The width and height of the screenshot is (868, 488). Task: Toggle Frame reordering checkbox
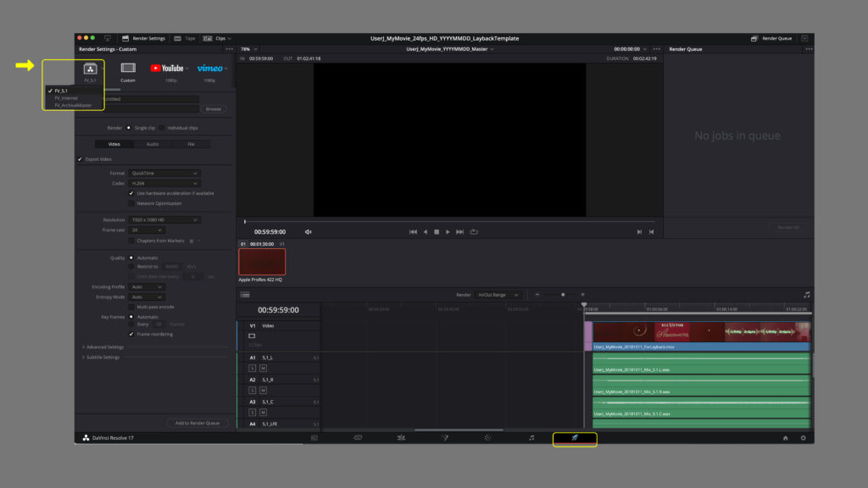[x=131, y=334]
